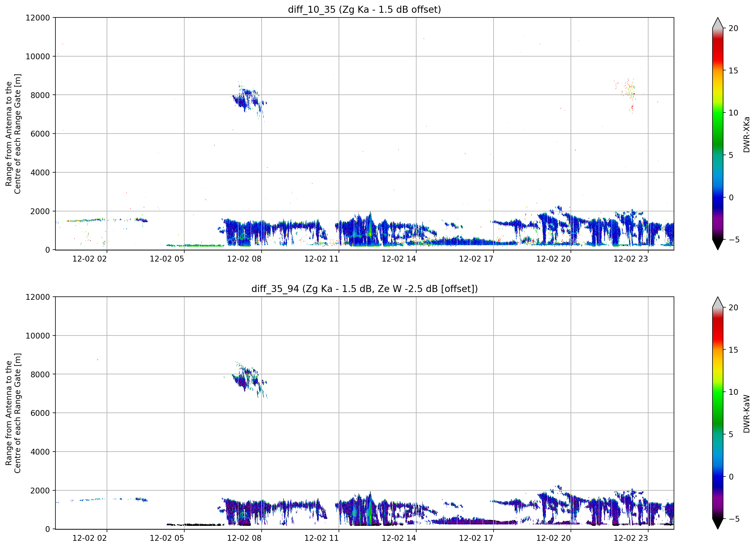The width and height of the screenshot is (756, 548).
Task: Click top plot x tick 12-02 08
Action: (x=244, y=259)
